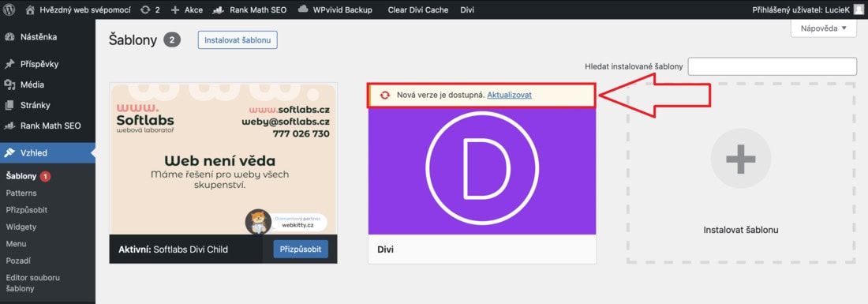868x304 pixels.
Task: Select Widgety in the Vzhled submenu
Action: click(x=21, y=227)
